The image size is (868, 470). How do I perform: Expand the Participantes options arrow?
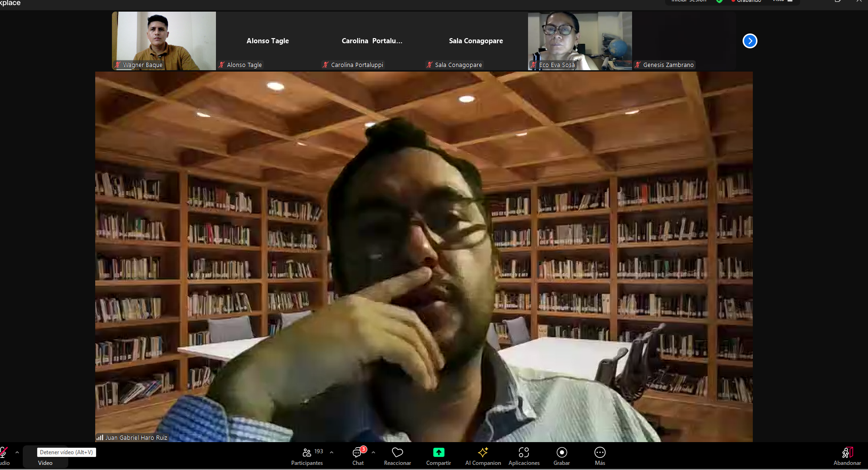[332, 452]
